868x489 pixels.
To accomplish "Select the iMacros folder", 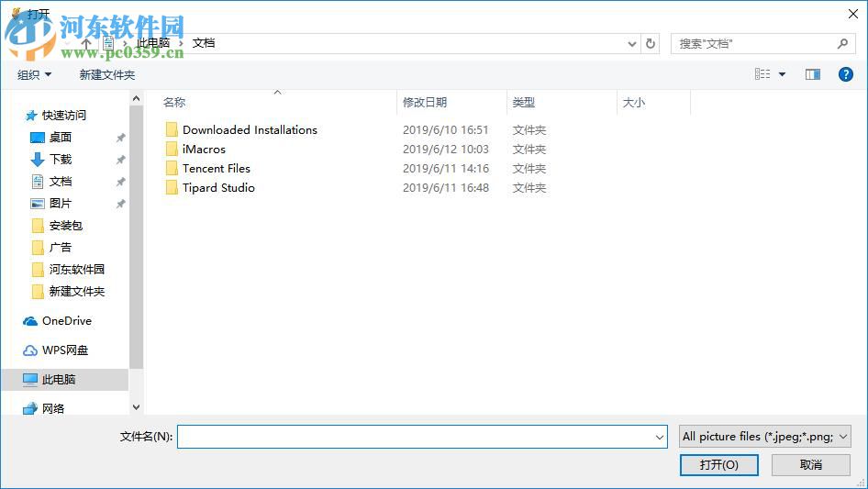I will pyautogui.click(x=204, y=149).
